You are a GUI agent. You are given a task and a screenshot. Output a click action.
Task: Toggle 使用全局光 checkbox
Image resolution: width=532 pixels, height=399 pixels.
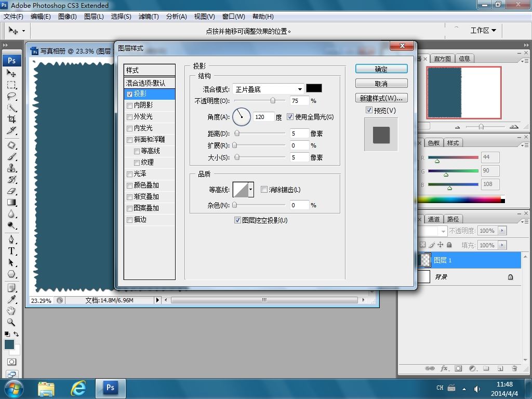(290, 117)
